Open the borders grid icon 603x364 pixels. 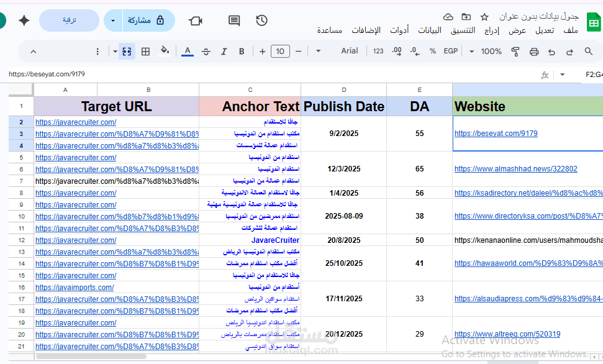pyautogui.click(x=145, y=51)
